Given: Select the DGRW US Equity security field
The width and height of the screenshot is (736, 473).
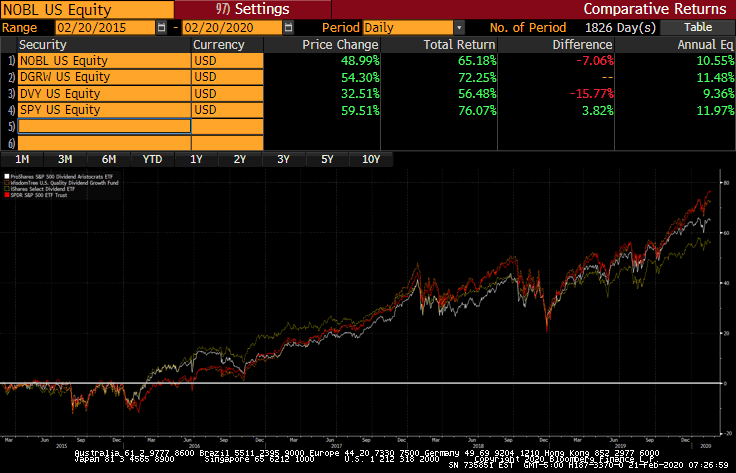Looking at the screenshot, I should 104,77.
